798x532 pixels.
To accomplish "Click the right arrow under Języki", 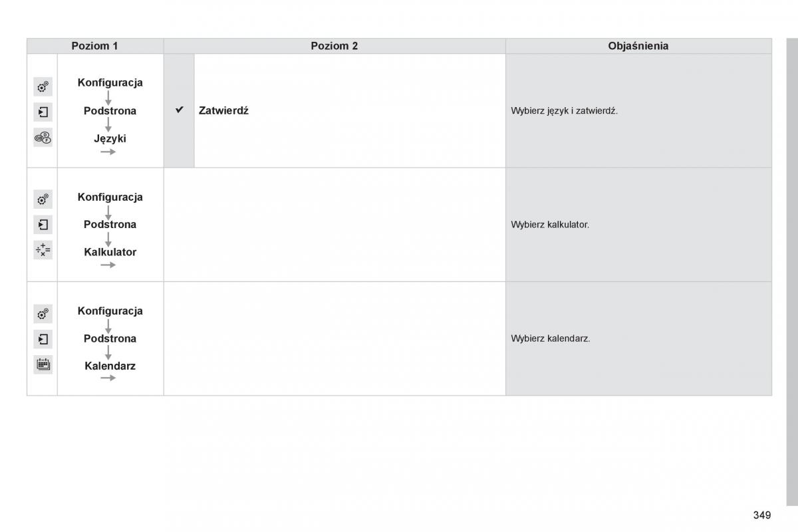I will (108, 152).
